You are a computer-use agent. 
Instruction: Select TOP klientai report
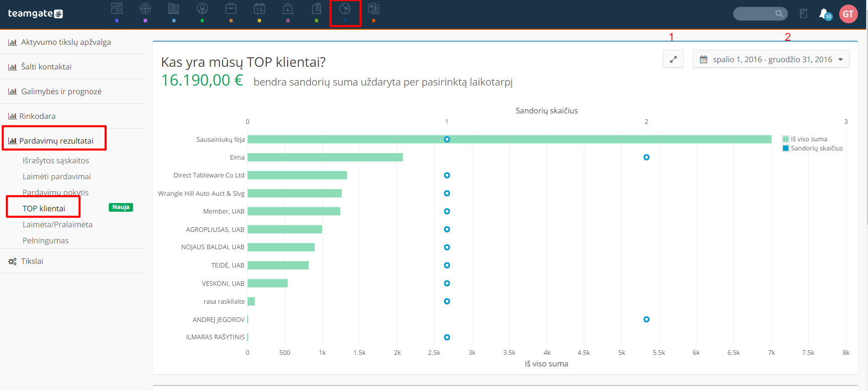44,209
